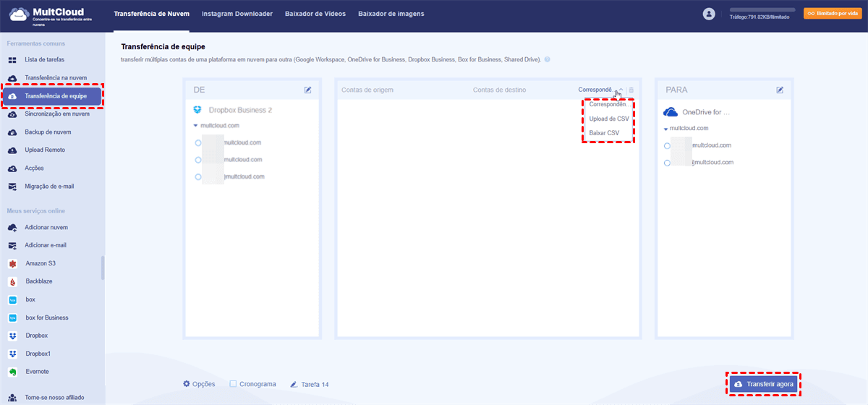Open Opções gear settings
This screenshot has width=868, height=405.
[199, 384]
